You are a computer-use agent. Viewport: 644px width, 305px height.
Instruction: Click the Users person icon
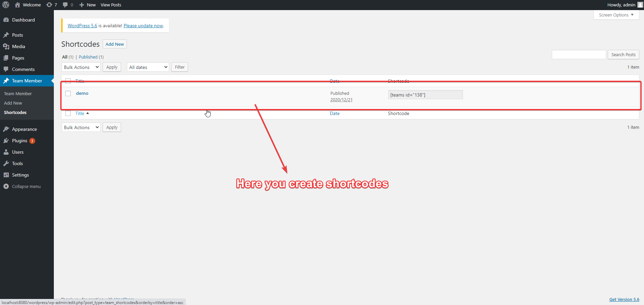click(6, 152)
